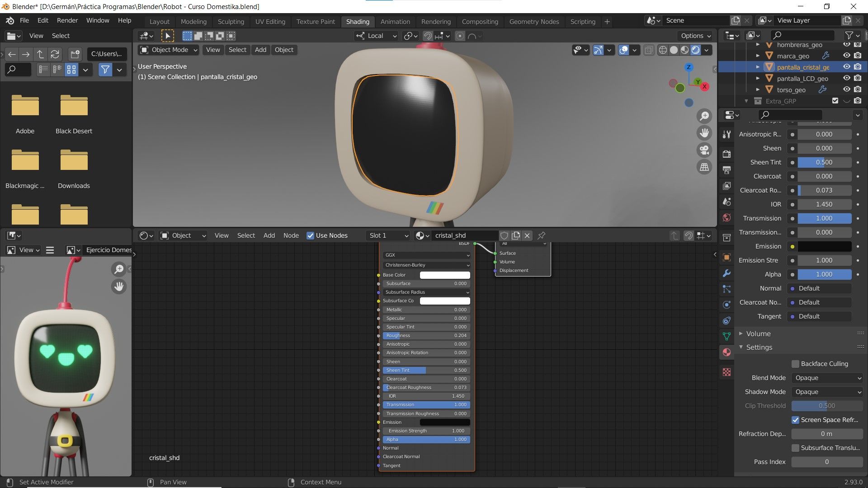Unlink cristal_shd material with X icon

pos(527,235)
